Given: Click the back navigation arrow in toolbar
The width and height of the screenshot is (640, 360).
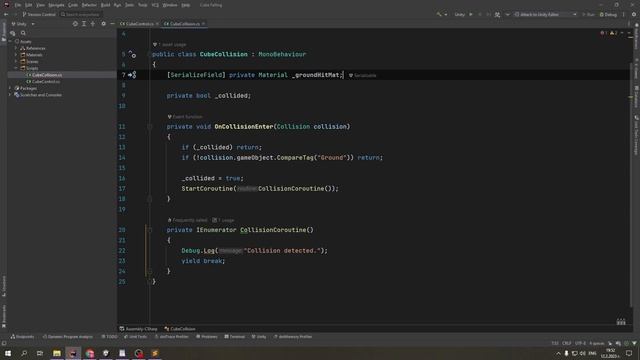Looking at the screenshot, I should pyautogui.click(x=6, y=14).
